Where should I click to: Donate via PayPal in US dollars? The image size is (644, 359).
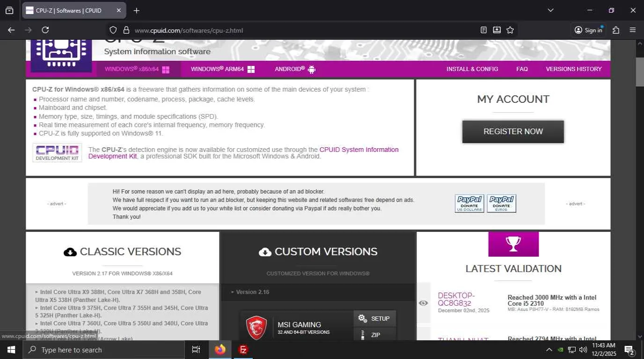pyautogui.click(x=469, y=203)
